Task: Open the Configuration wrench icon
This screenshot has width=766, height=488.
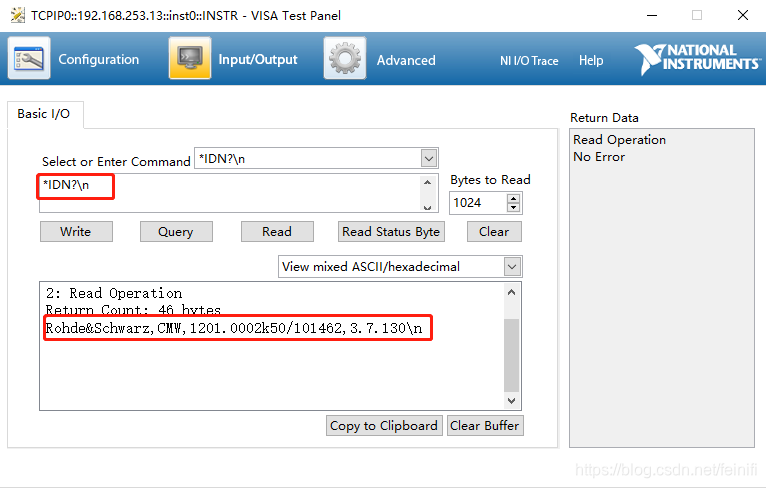Action: click(29, 58)
